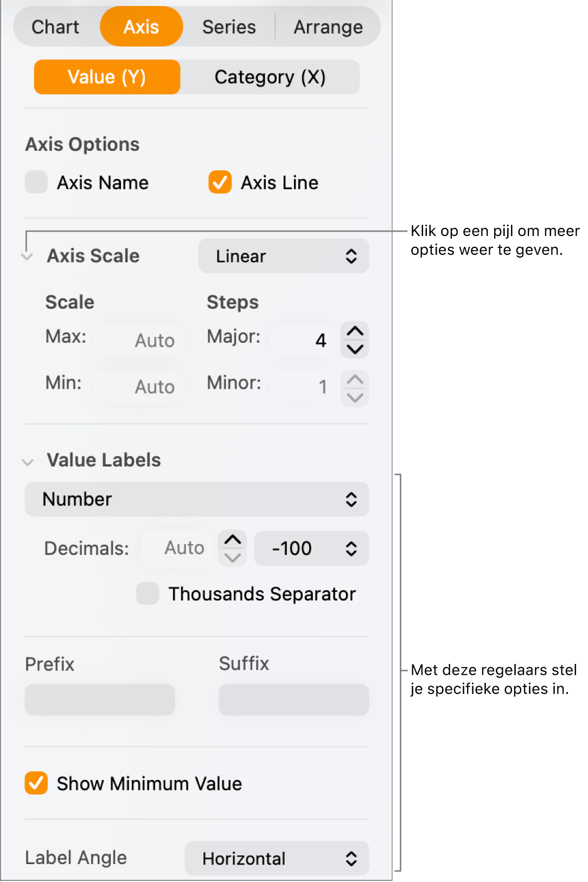
Task: Select the Category (X) axis button
Action: pyautogui.click(x=270, y=77)
